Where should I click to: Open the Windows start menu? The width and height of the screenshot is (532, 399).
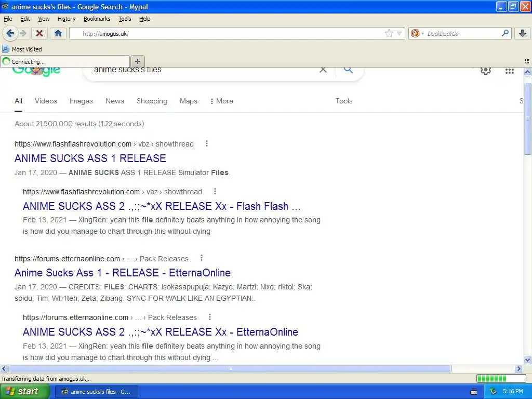tap(25, 391)
